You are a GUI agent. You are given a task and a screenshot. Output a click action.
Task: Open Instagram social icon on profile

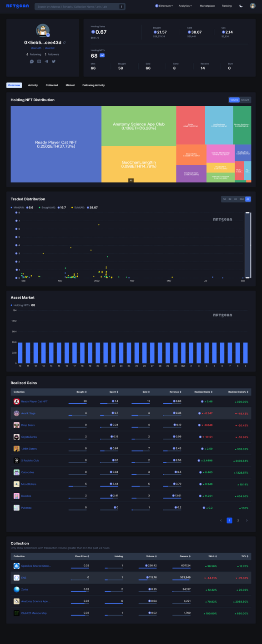click(x=39, y=61)
